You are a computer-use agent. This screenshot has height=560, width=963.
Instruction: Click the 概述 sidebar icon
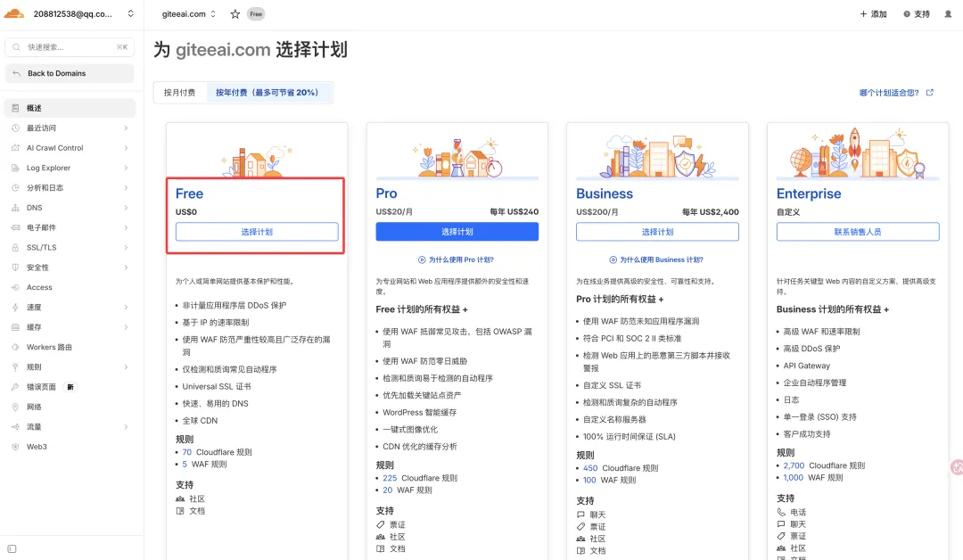(15, 108)
